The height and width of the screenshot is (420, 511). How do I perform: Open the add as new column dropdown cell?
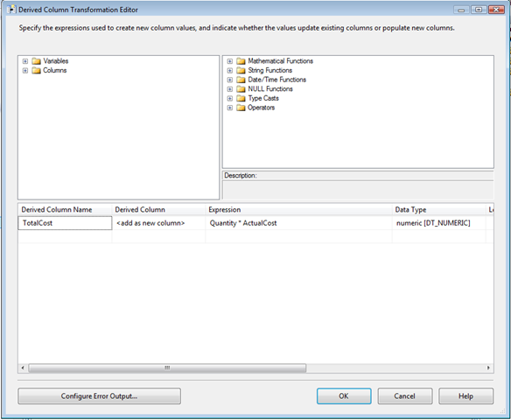point(158,223)
